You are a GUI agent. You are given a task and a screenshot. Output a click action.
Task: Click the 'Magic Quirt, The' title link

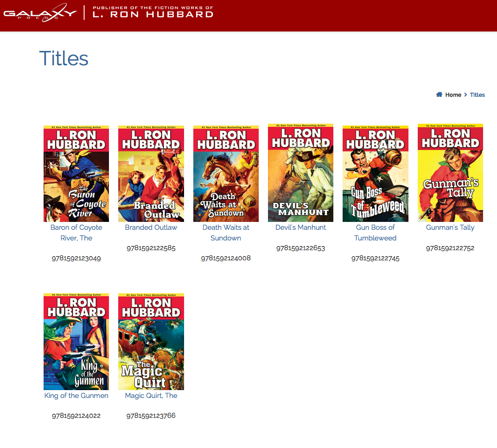pyautogui.click(x=151, y=395)
